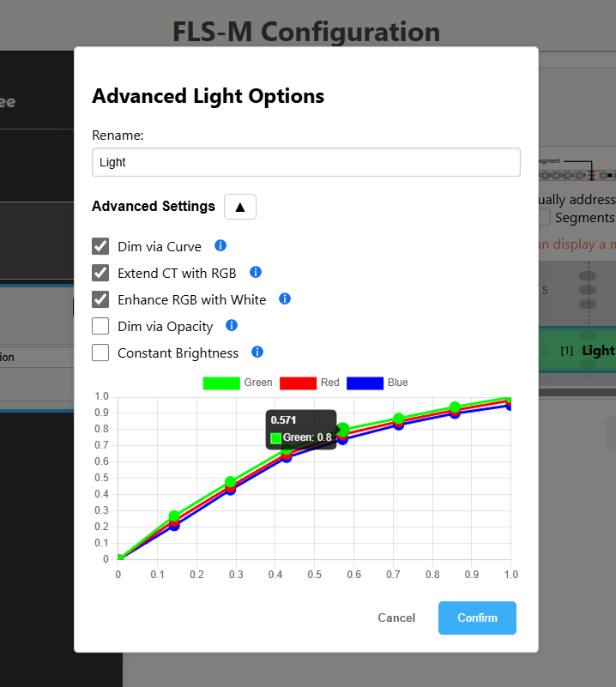Collapse Advanced Settings with triangle button
Image resolution: width=616 pixels, height=687 pixels.
(240, 207)
